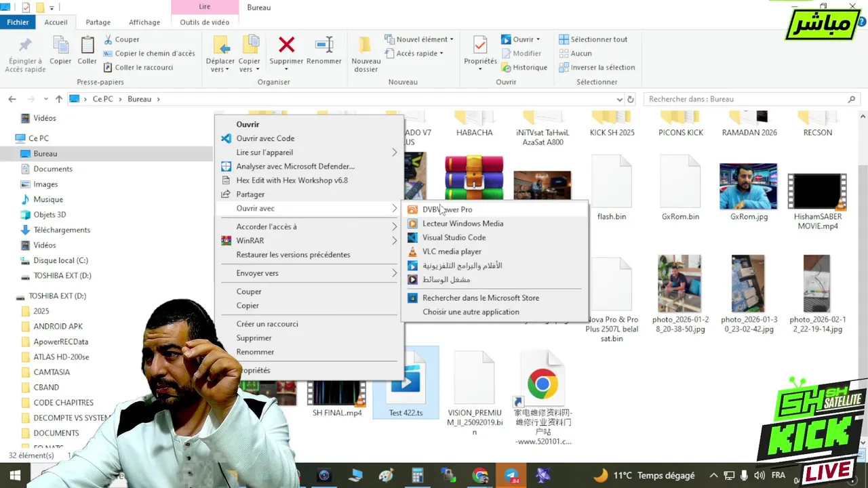
Task: Click Hex Edit with Hex Workshop v6.8
Action: 309,180
